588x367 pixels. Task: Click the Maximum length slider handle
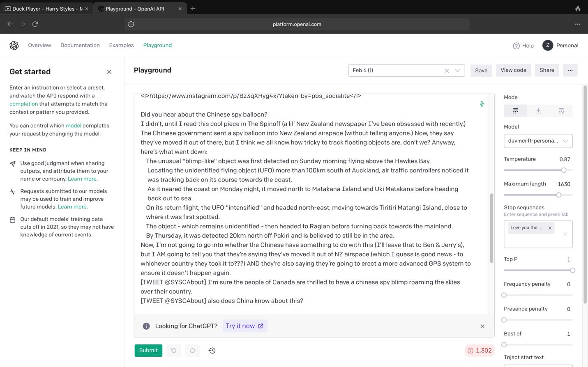click(559, 195)
